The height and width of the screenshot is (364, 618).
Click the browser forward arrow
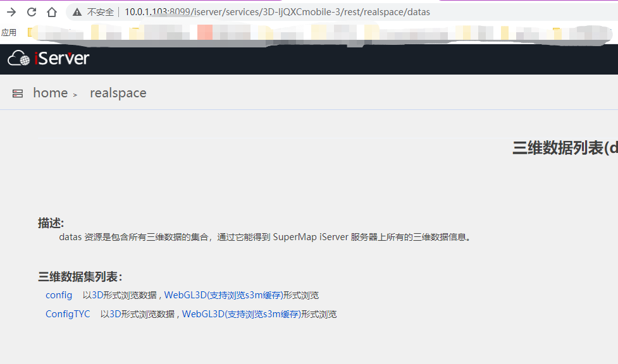click(11, 12)
